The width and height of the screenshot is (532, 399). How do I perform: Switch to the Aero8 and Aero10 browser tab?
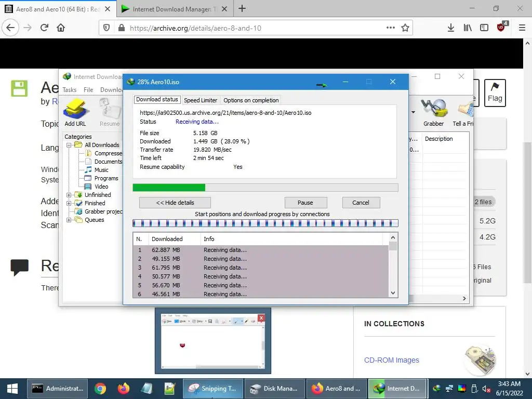[58, 9]
